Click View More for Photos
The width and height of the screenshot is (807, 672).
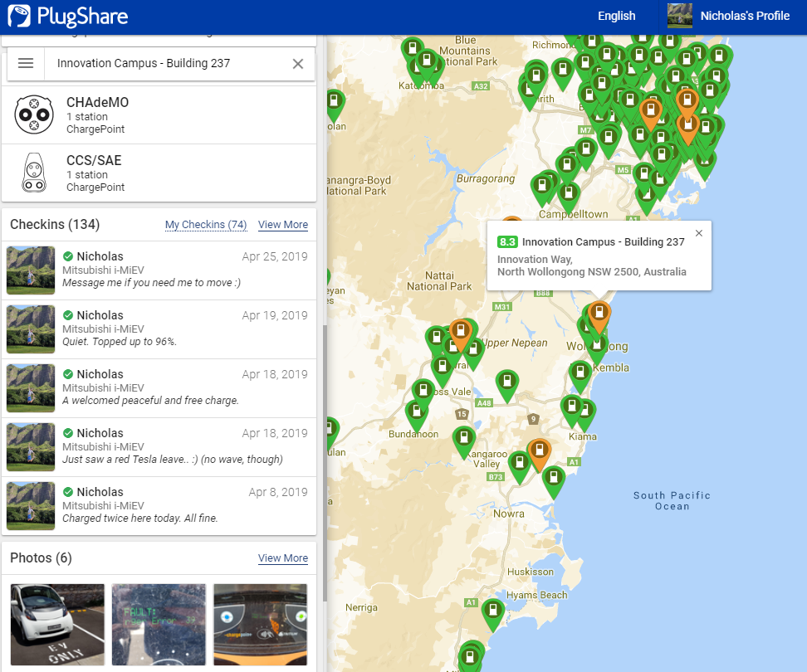coord(283,558)
